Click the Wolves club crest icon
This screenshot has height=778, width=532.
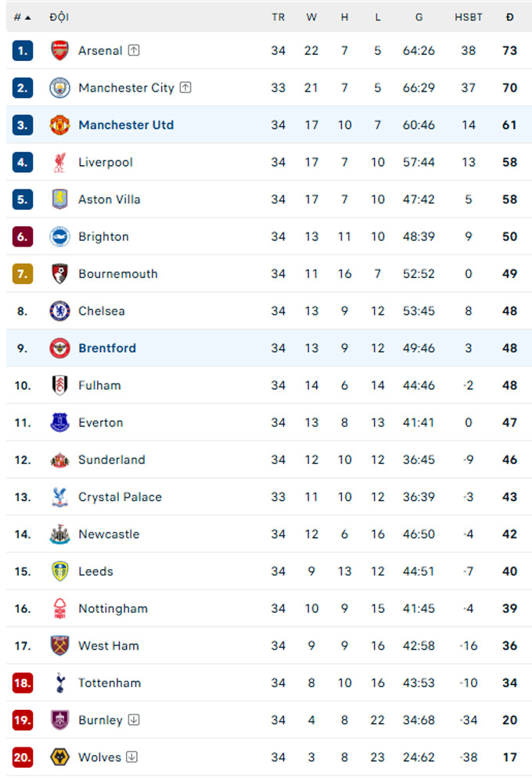pyautogui.click(x=60, y=757)
